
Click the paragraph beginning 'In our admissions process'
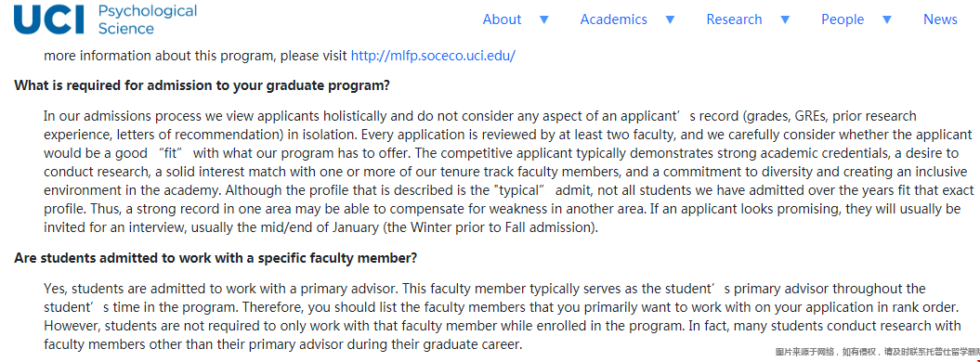(508, 172)
